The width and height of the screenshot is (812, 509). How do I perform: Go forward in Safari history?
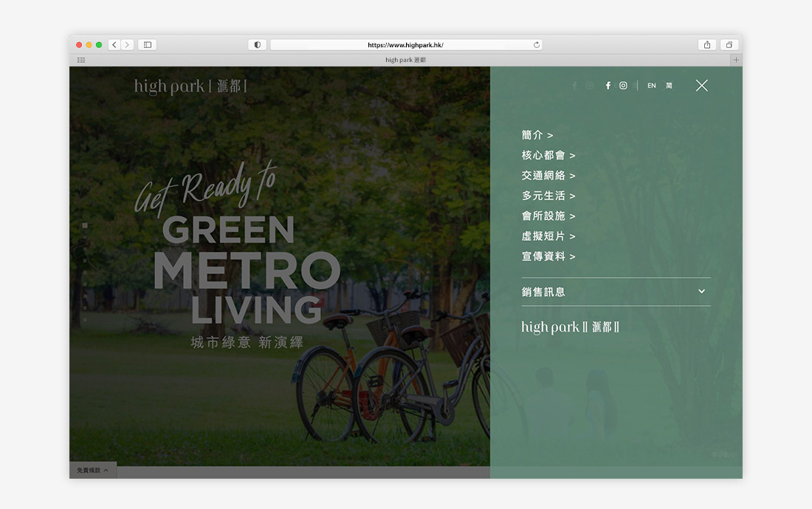coord(128,45)
